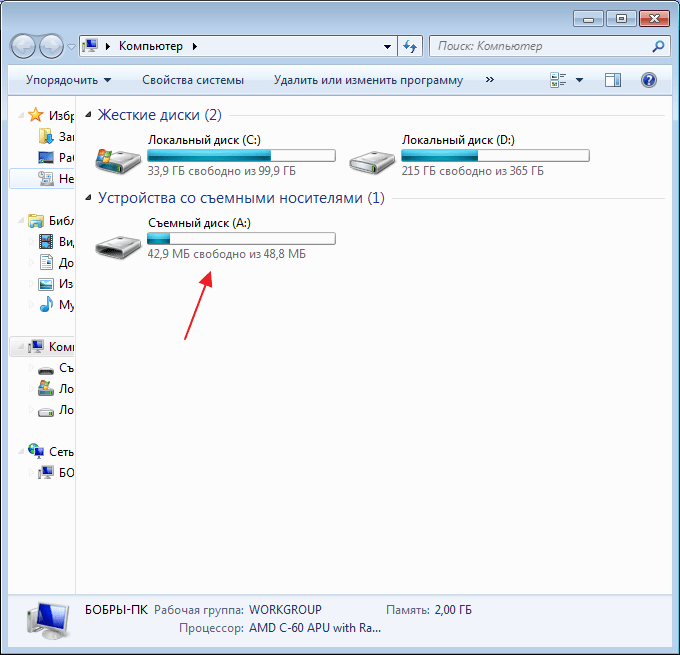The width and height of the screenshot is (680, 655).
Task: Collapse the Сеть tree section
Action: 21,452
